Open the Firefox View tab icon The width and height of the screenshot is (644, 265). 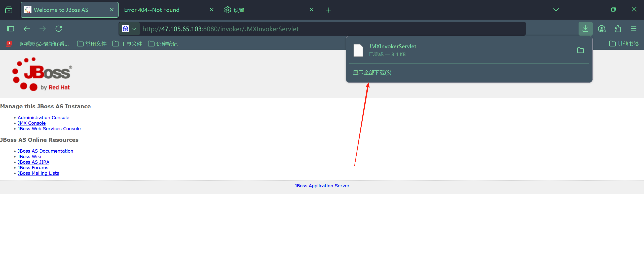tap(9, 10)
